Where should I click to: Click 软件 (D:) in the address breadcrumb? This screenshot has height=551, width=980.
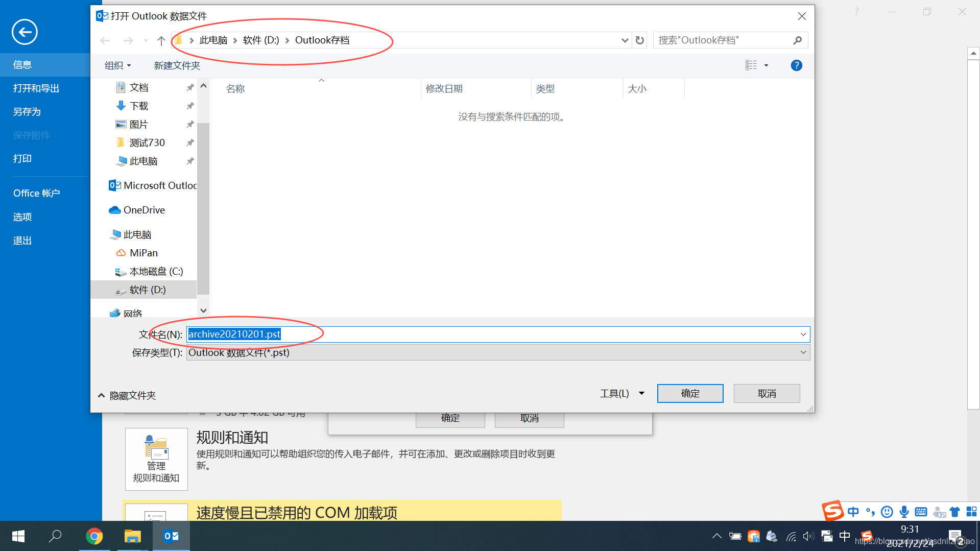[x=261, y=40]
